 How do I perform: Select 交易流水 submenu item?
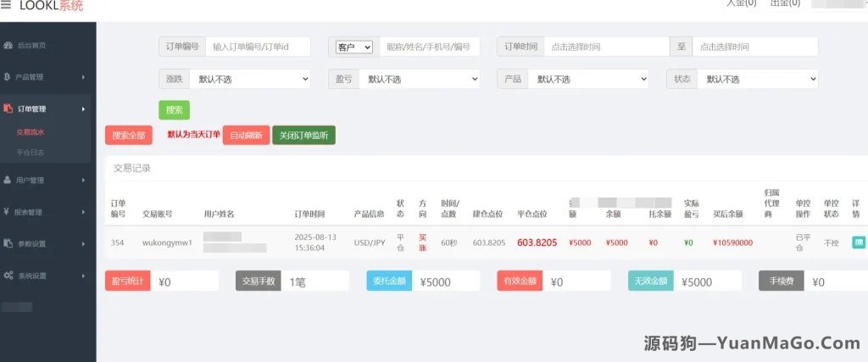point(31,132)
